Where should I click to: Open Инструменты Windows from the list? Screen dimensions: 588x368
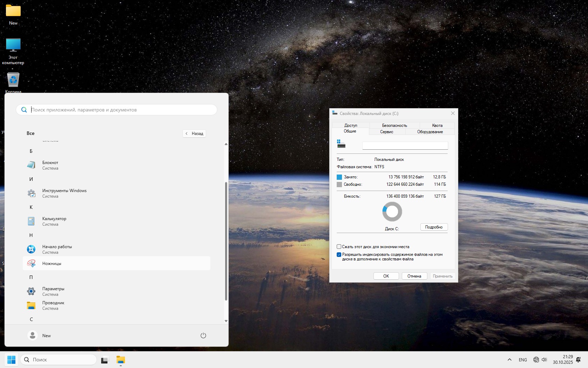[64, 193]
